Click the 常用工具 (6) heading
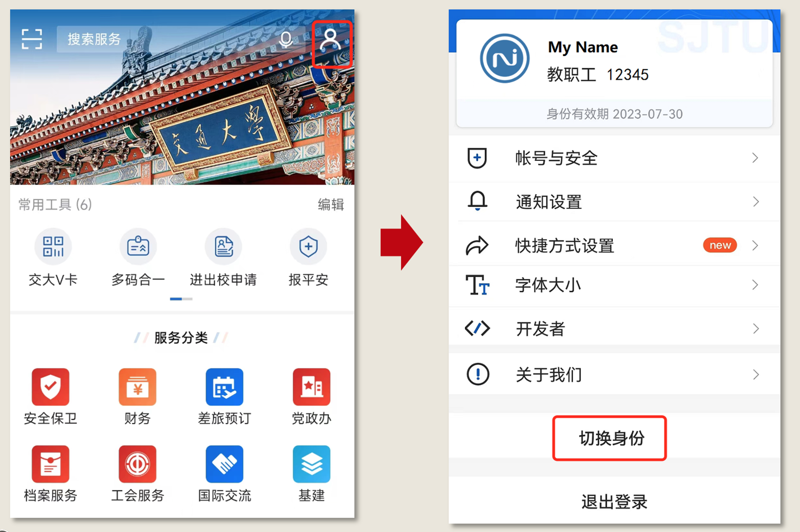This screenshot has width=800, height=532. pos(55,205)
